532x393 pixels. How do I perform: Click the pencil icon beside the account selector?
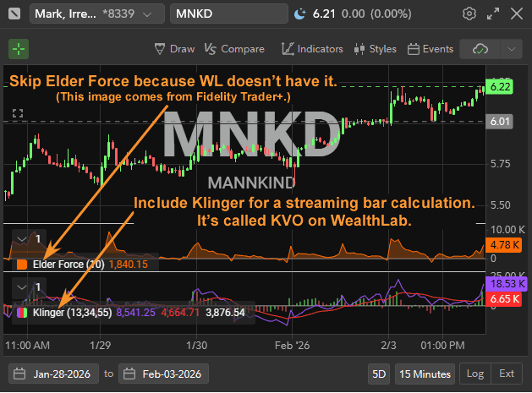click(14, 14)
